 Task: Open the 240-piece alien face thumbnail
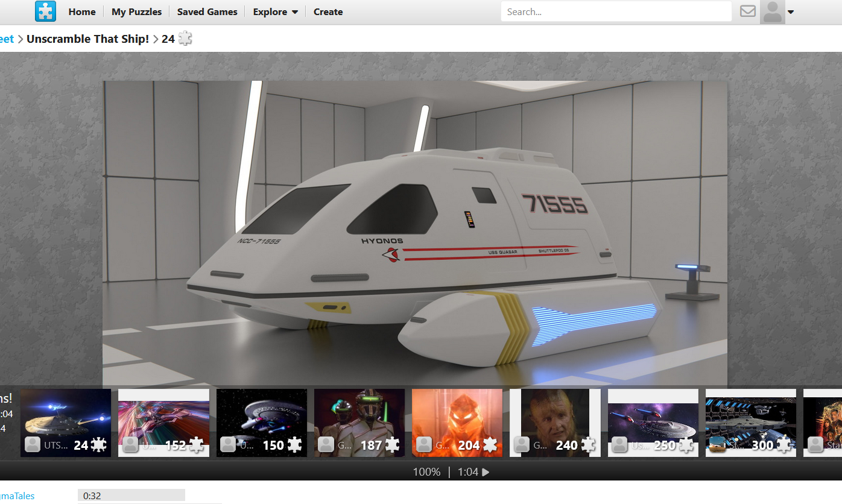pyautogui.click(x=555, y=423)
